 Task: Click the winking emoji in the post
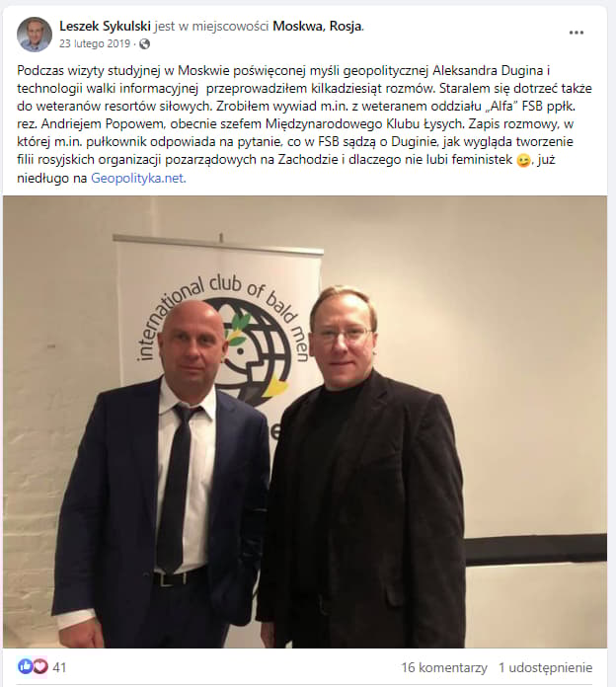coord(523,160)
